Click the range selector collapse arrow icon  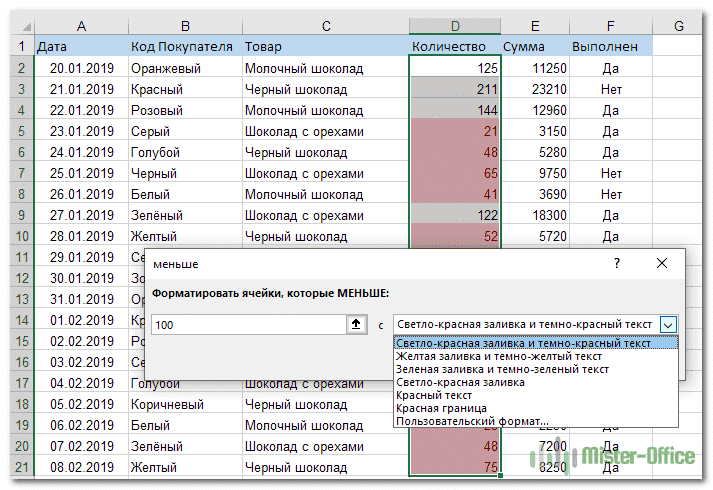coord(355,324)
